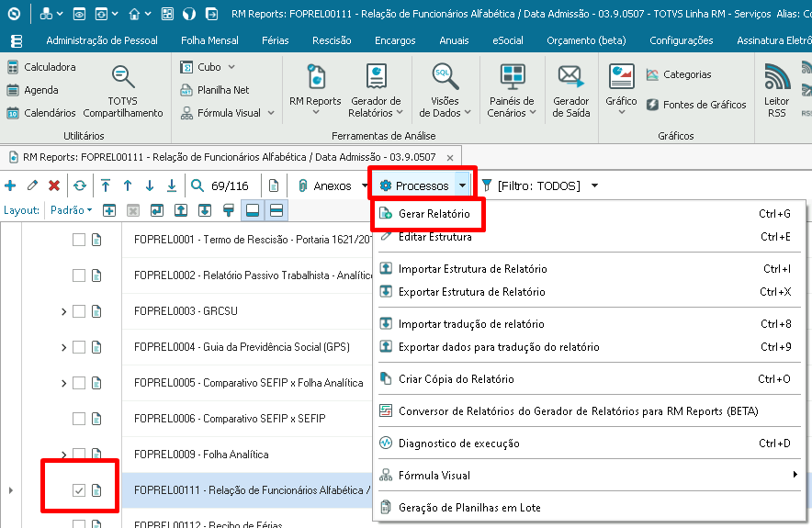Click the funnel filter icon
Image resolution: width=812 pixels, height=528 pixels.
[x=486, y=185]
